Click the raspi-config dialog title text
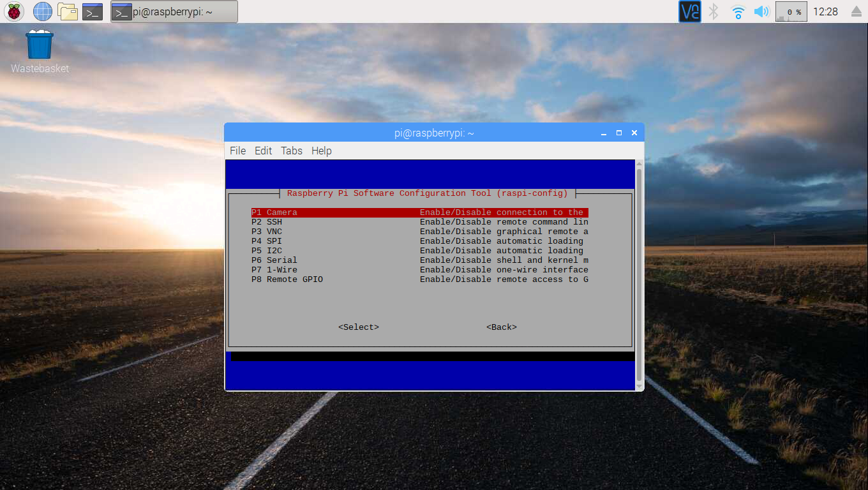The width and height of the screenshot is (868, 490). 428,193
